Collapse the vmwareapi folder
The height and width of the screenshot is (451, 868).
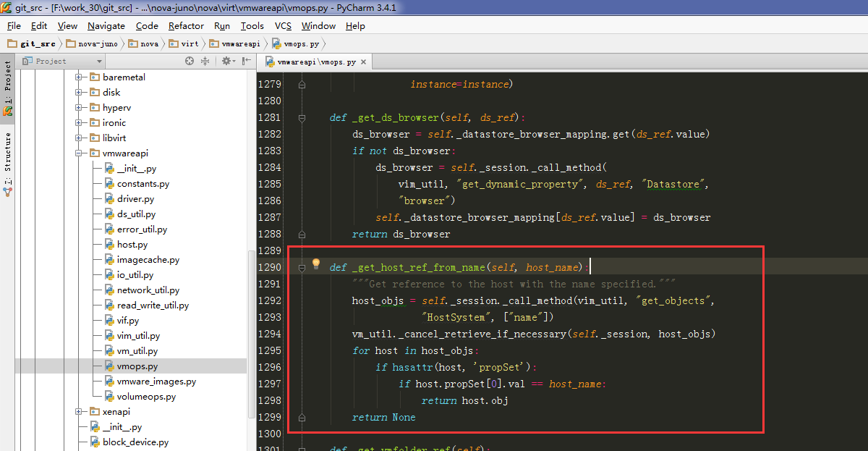tap(79, 153)
